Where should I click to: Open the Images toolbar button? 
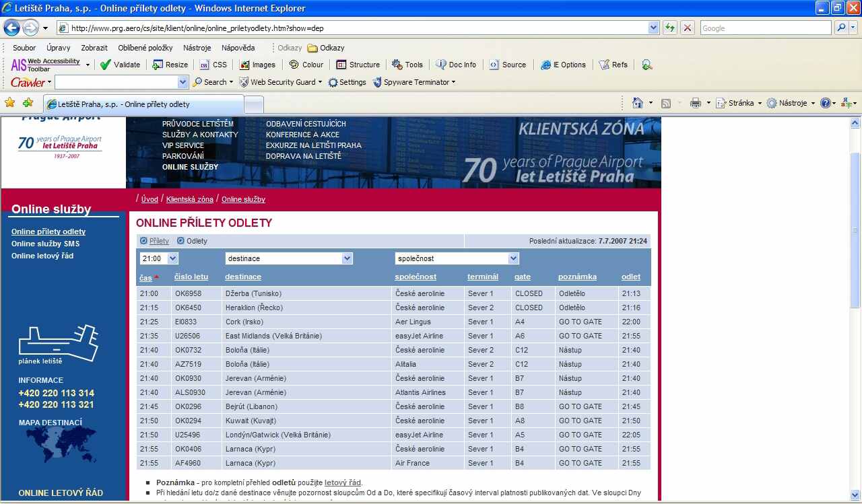(x=257, y=65)
